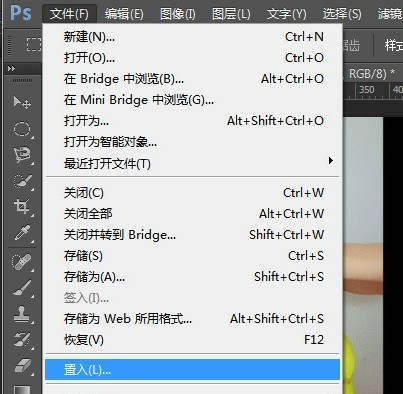
Task: Select the Eyedropper tool
Action: coord(22,233)
